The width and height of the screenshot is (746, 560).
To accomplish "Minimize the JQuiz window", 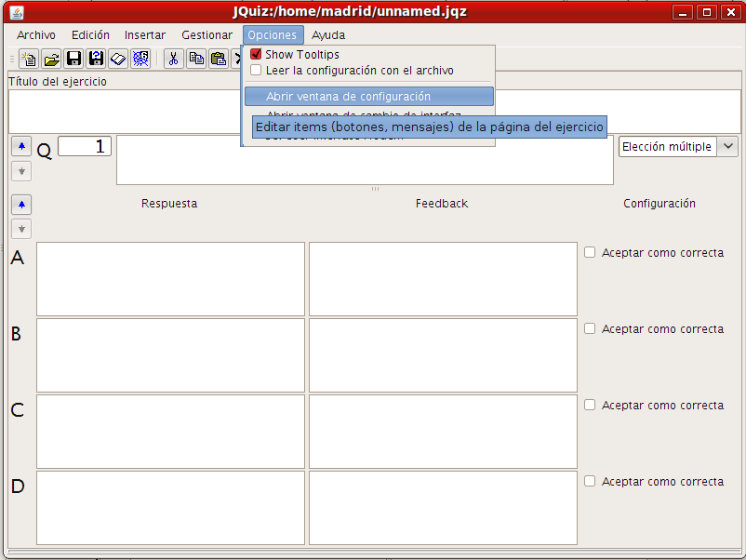I will pos(683,12).
